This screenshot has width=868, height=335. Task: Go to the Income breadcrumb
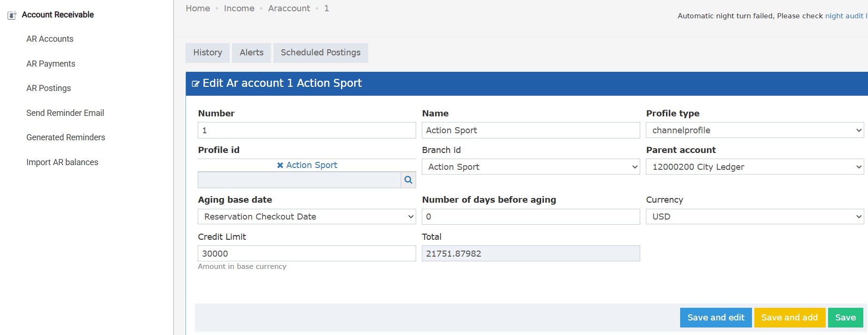tap(239, 8)
